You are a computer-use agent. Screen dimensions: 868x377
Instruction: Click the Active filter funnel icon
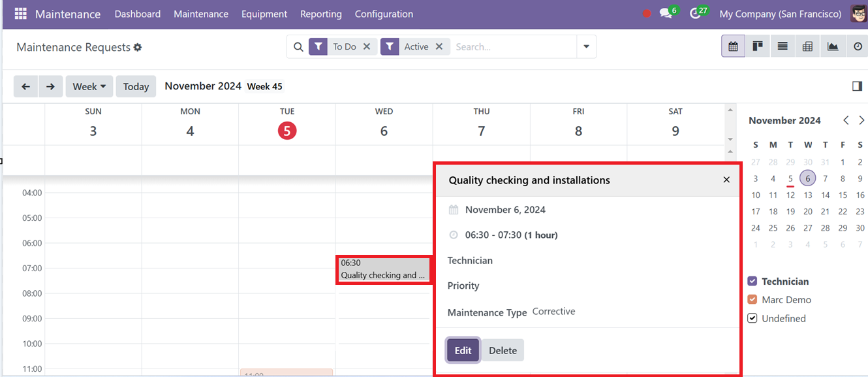pos(390,46)
